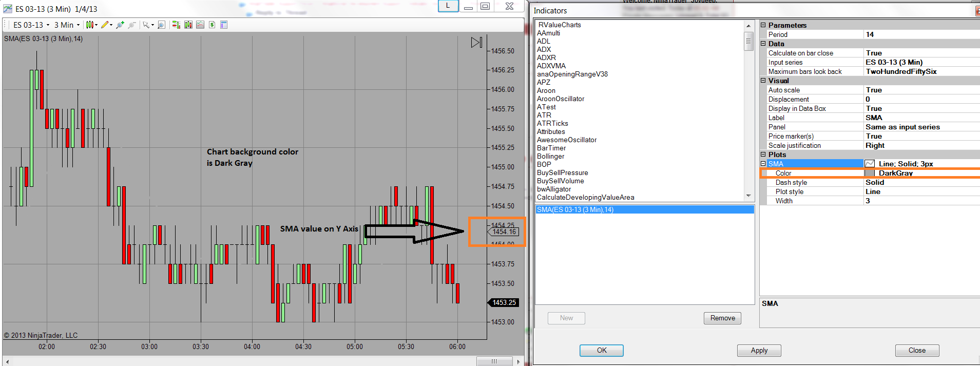
Task: Open the cursor pointer mode selector
Action: click(148, 25)
